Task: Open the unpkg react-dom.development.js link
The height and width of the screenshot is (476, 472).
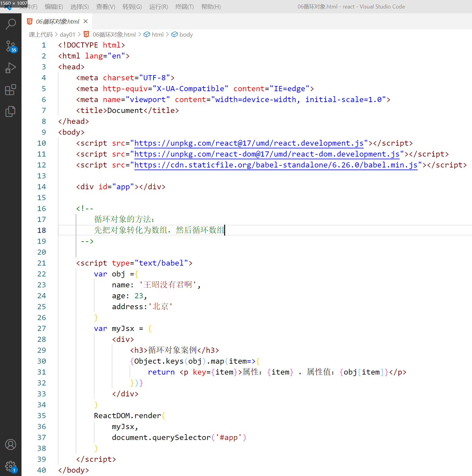Action: (x=267, y=154)
